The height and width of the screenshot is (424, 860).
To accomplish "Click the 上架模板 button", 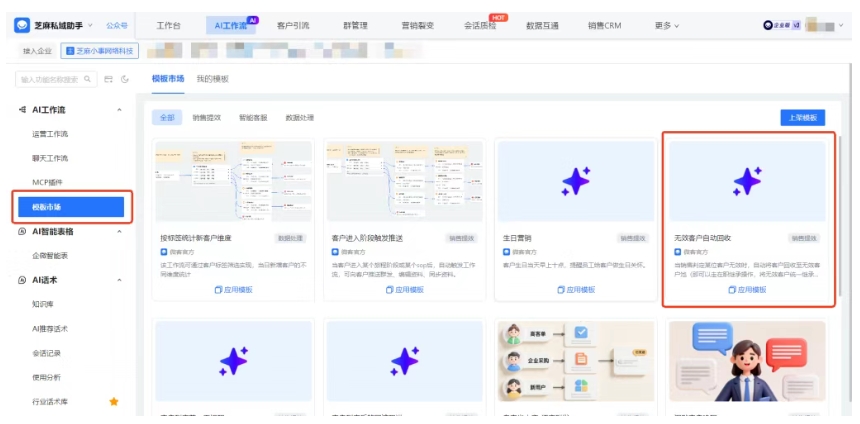I will coord(802,118).
